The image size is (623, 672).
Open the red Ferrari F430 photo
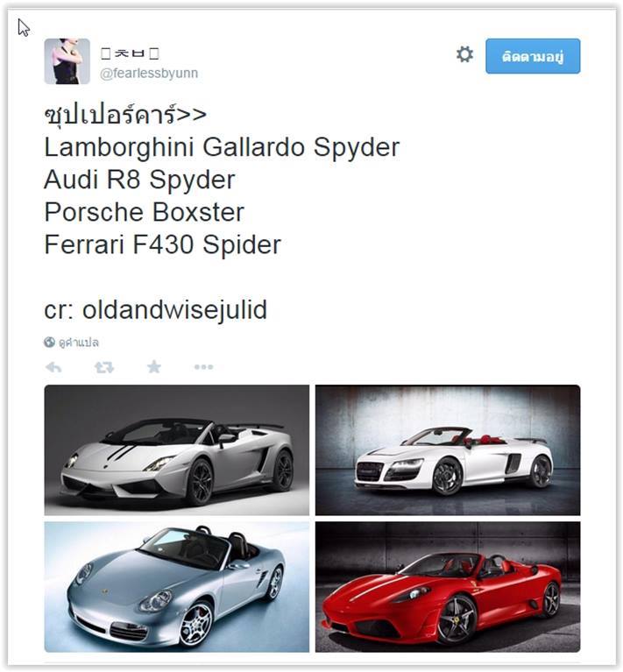(x=448, y=587)
